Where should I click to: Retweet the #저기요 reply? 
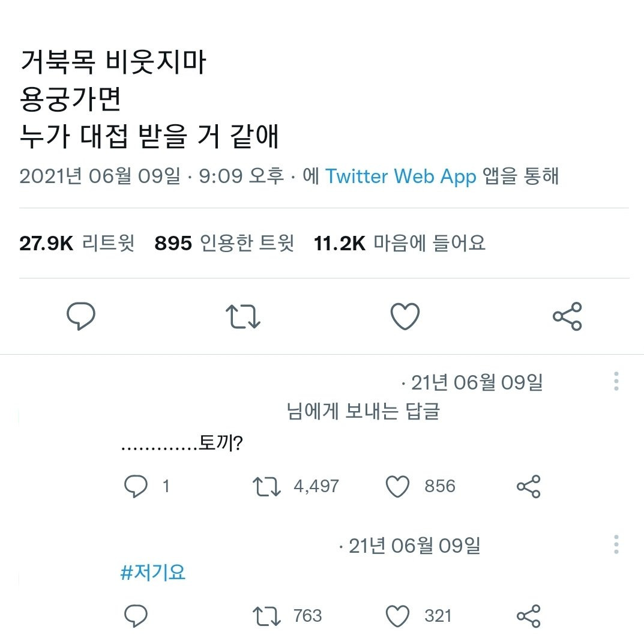(x=266, y=616)
